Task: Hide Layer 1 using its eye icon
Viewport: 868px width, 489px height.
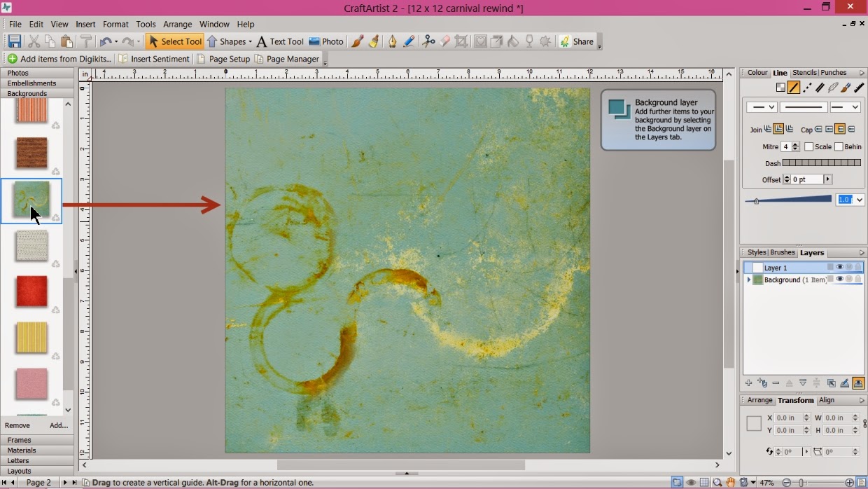Action: (x=839, y=268)
